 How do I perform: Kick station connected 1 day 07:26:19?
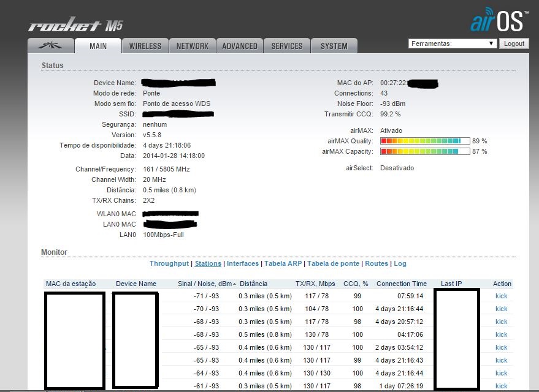point(501,386)
